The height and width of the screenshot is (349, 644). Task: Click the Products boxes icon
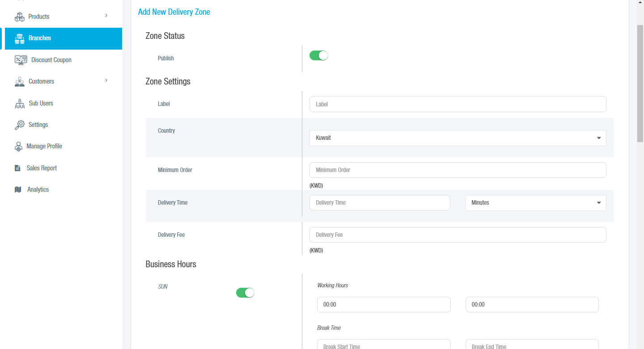tap(19, 17)
